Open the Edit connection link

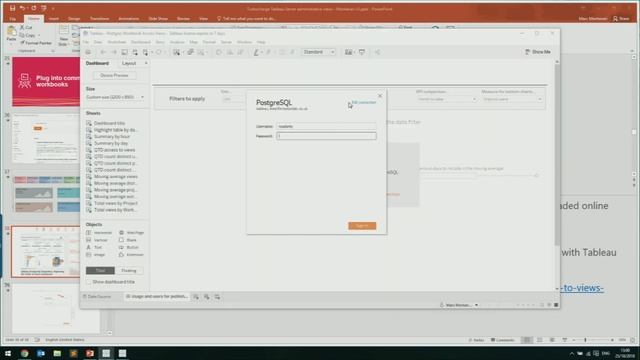pos(364,102)
